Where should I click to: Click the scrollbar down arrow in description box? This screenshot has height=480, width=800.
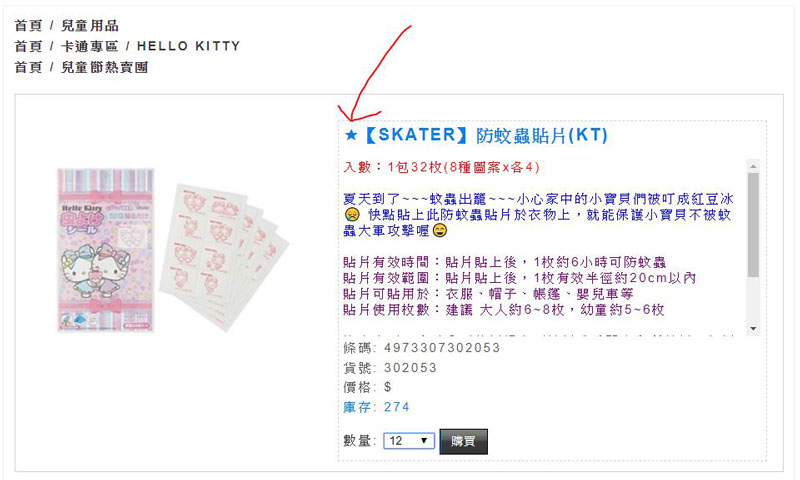pos(753,329)
